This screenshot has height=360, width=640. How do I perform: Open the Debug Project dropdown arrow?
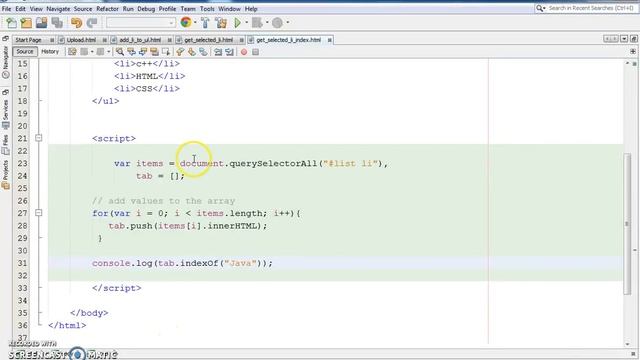click(x=267, y=22)
